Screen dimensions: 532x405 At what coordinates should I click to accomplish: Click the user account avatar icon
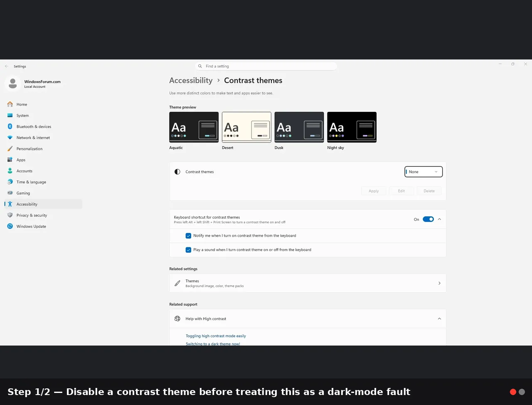coord(13,84)
